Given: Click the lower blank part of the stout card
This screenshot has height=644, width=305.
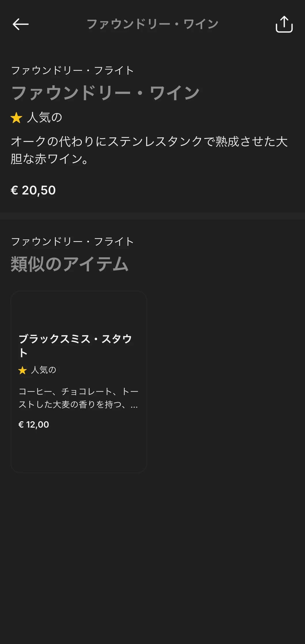Looking at the screenshot, I should [x=79, y=451].
